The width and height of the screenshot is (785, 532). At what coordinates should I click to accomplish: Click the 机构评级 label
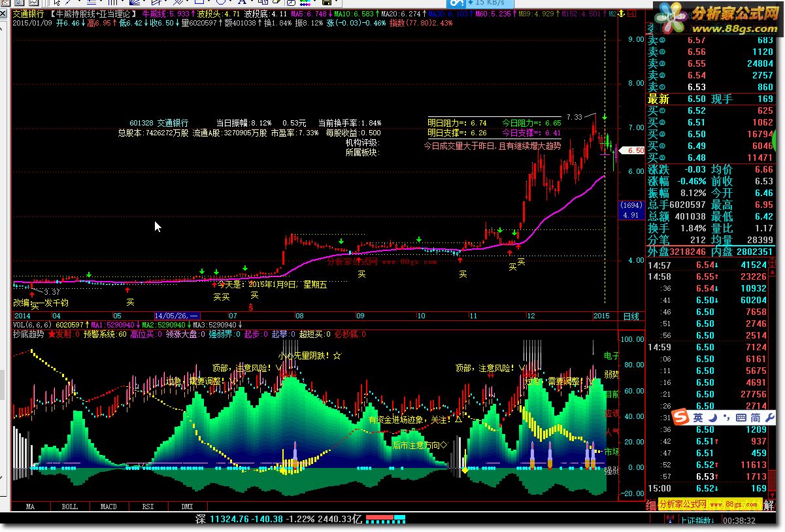pyautogui.click(x=362, y=142)
